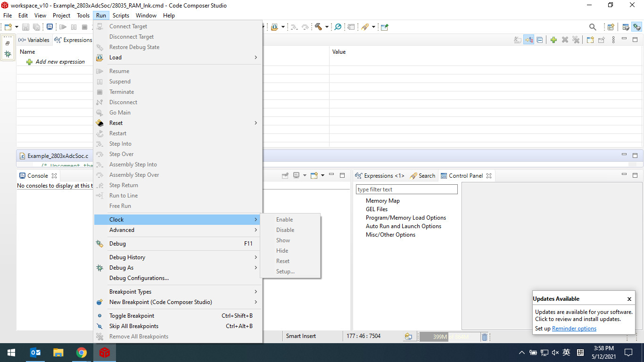This screenshot has height=362, width=644.
Task: Open the New file dropdown arrow
Action: pyautogui.click(x=17, y=27)
